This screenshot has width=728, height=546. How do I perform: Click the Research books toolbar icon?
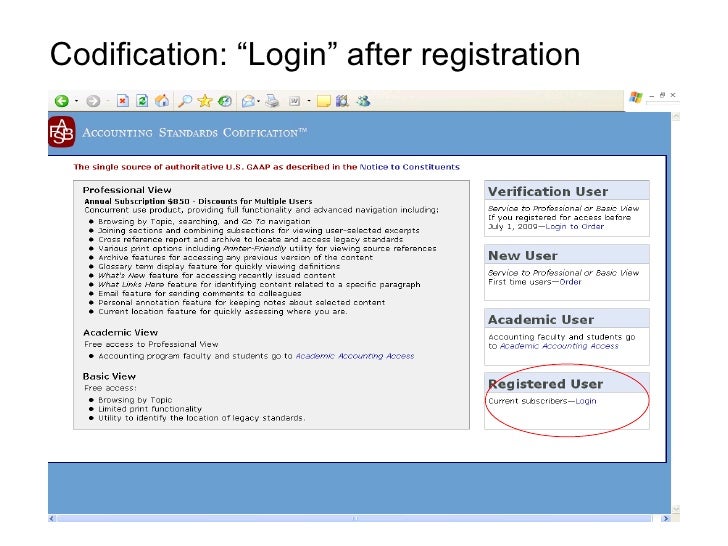coord(342,101)
